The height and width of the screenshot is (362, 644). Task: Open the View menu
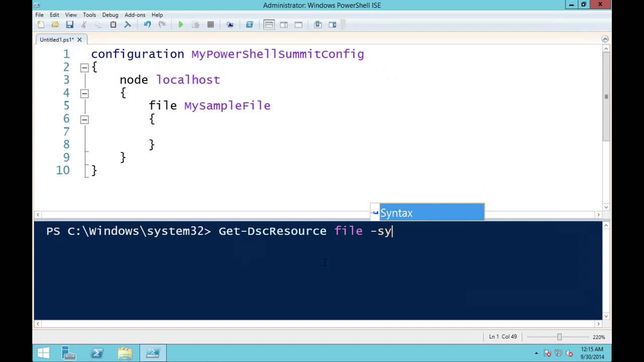[71, 15]
